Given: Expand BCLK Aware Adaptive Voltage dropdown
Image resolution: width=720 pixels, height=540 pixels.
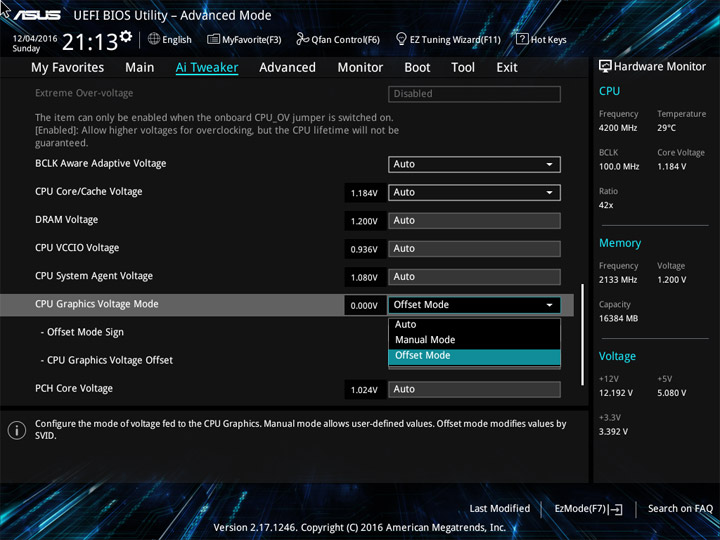Looking at the screenshot, I should coord(474,164).
